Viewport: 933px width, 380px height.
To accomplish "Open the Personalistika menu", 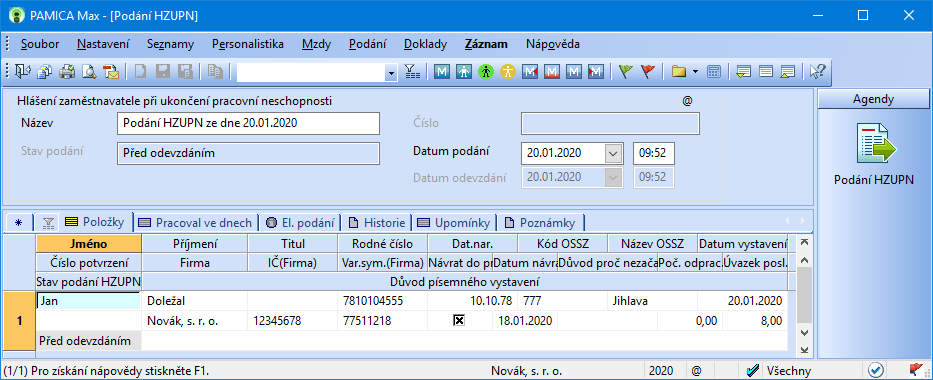I will click(x=248, y=44).
